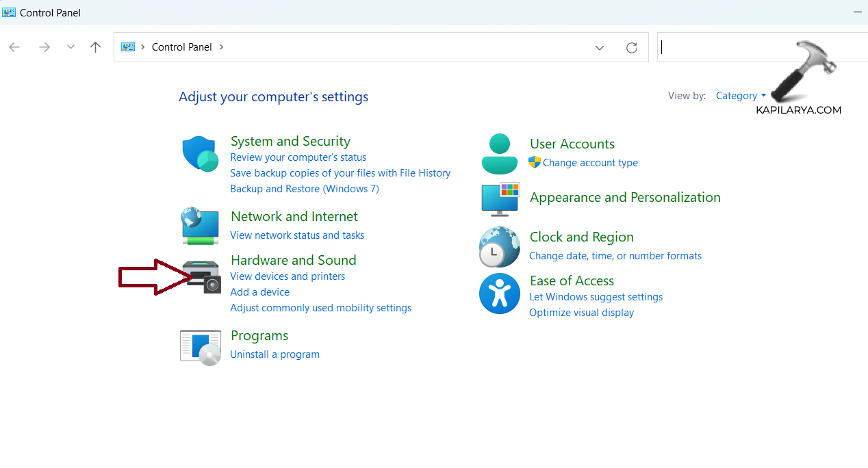The height and width of the screenshot is (468, 868).
Task: Open the Ease of Access icon
Action: click(500, 294)
